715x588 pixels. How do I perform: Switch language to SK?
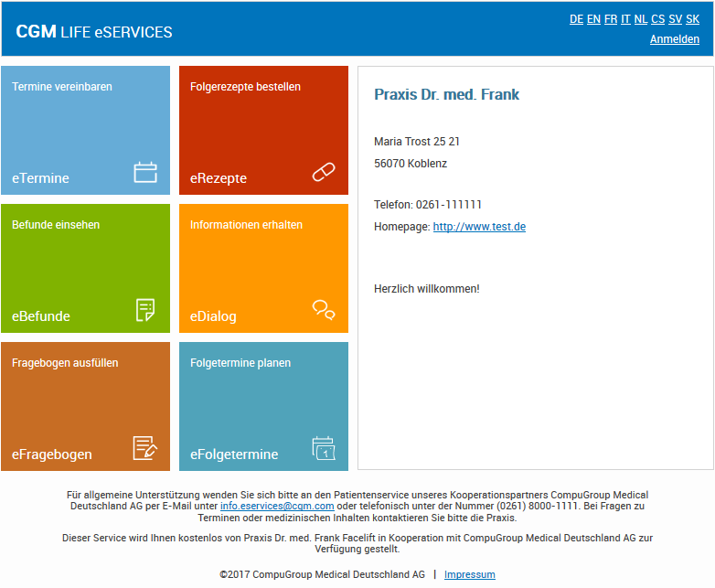693,19
